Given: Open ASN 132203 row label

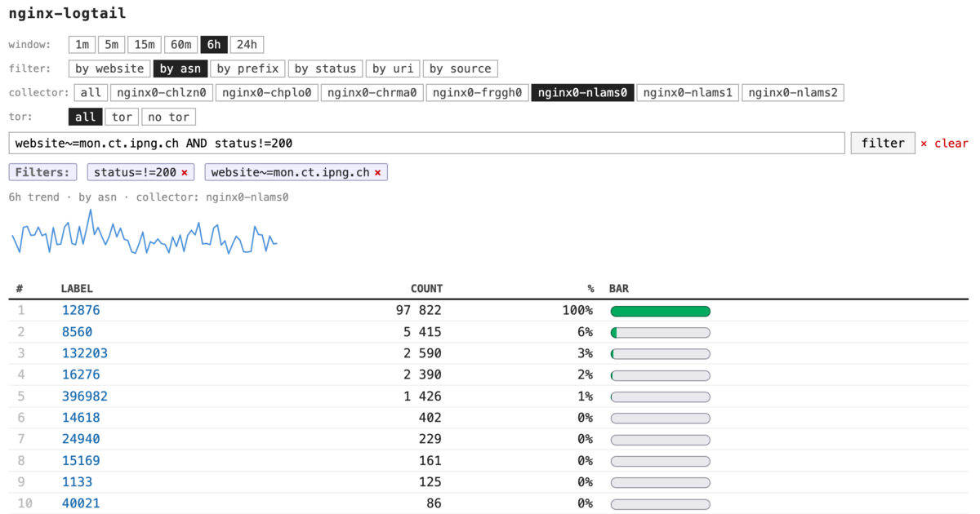Looking at the screenshot, I should 85,353.
